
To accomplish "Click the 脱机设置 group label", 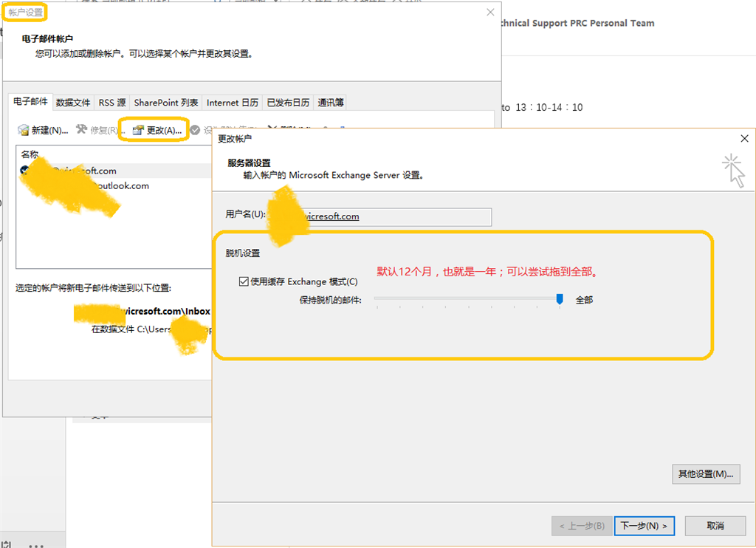I will 242,253.
